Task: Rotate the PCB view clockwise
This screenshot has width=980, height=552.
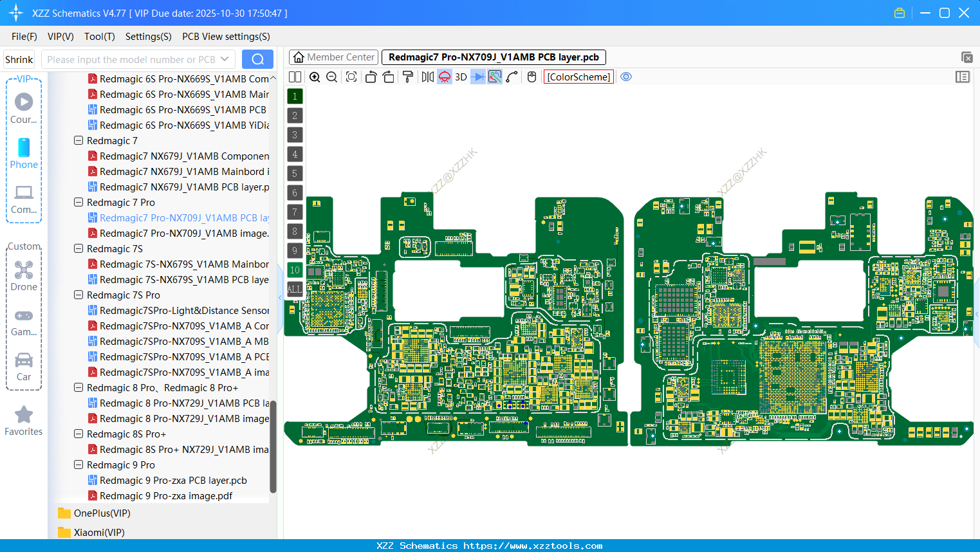Action: [388, 77]
